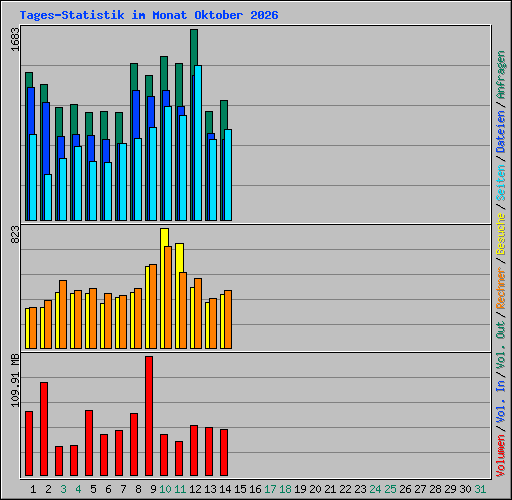Click day 16 on the x-axis

[255, 489]
